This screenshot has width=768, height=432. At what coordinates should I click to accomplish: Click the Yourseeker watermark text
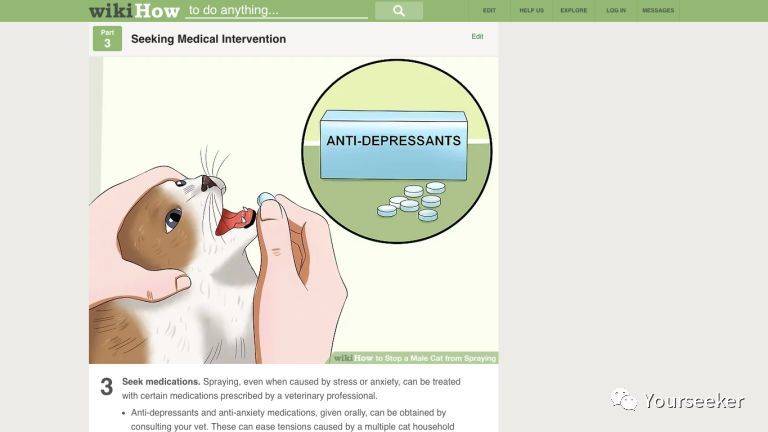click(x=695, y=401)
